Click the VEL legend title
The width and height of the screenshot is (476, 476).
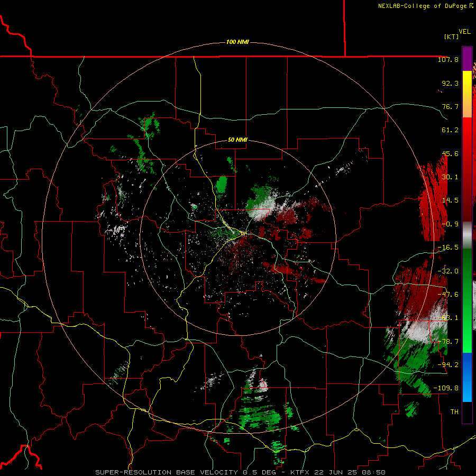tap(464, 31)
